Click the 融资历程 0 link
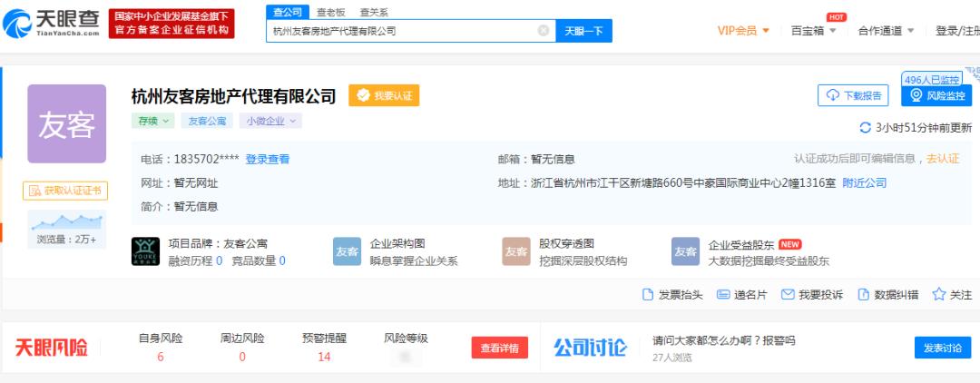980x383 pixels. (196, 260)
